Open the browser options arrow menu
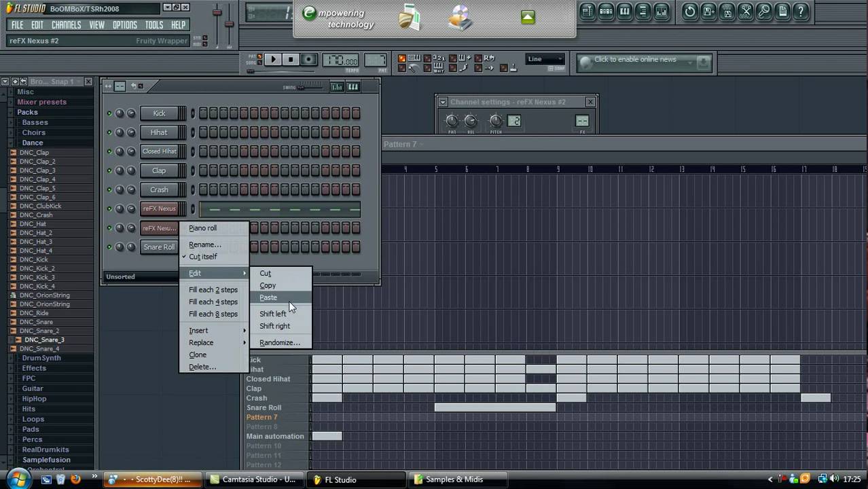The width and height of the screenshot is (868, 489). [5, 81]
